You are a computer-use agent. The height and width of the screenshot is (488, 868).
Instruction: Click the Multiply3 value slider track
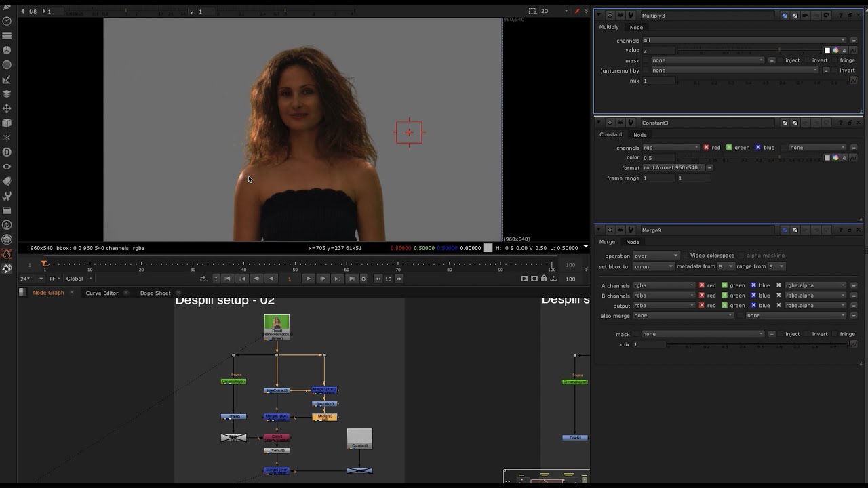[x=750, y=50]
